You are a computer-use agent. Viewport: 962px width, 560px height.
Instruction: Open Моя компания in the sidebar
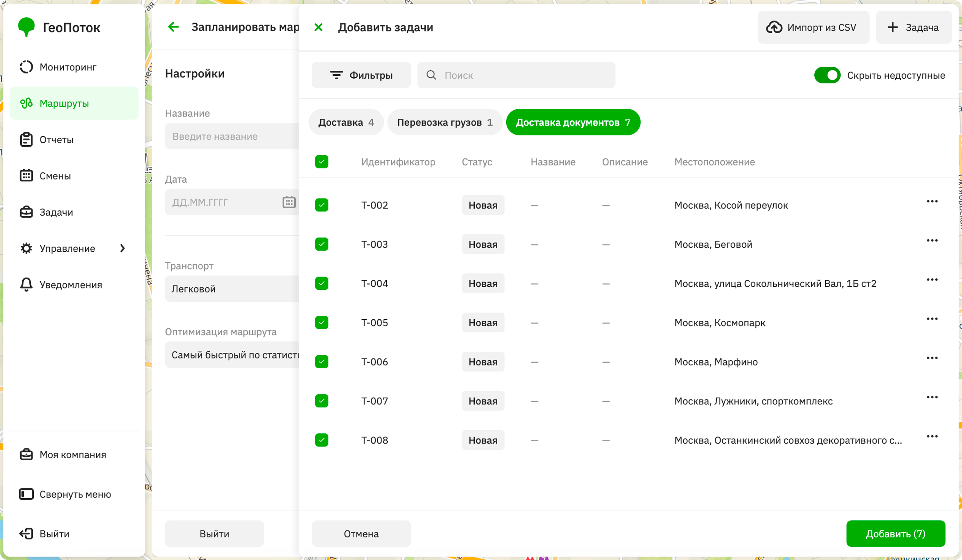point(74,455)
